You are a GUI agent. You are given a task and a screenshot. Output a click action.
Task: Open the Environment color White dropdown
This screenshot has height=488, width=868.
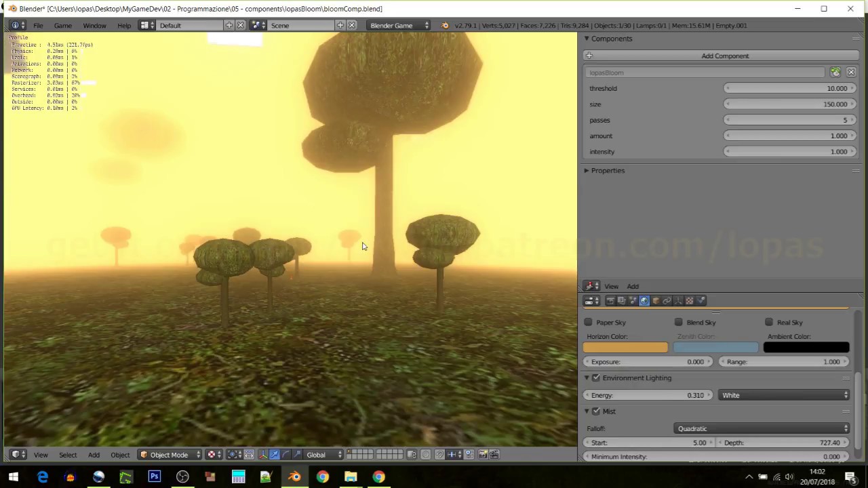tap(784, 395)
